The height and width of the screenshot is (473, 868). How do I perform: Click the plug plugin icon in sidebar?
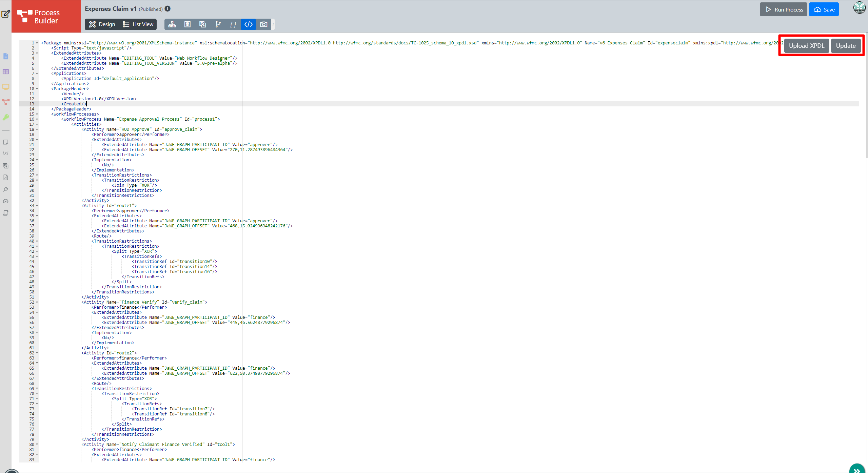[x=6, y=189]
